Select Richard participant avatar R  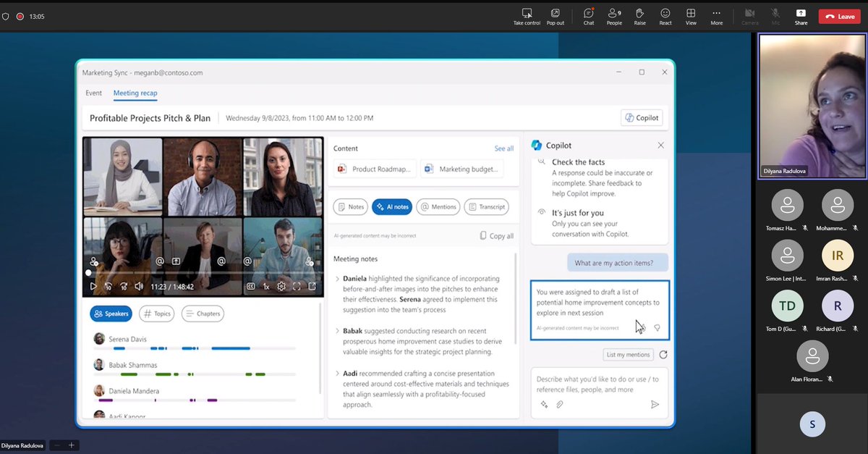(x=838, y=306)
